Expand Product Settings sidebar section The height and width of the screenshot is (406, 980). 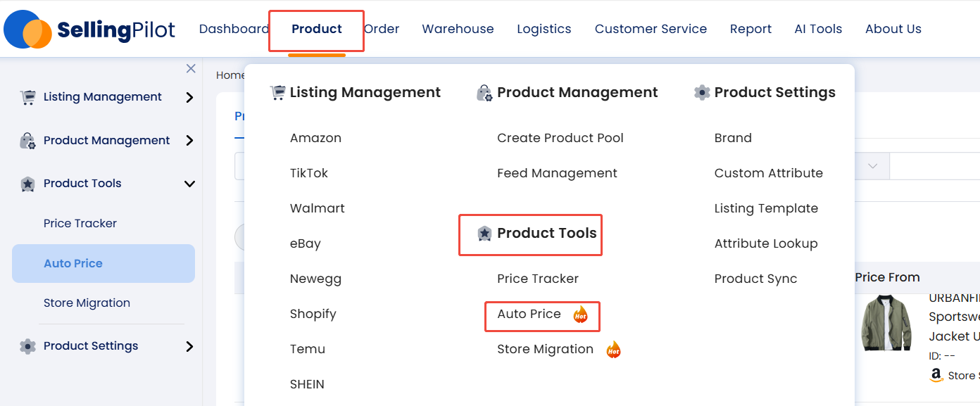[x=189, y=346]
